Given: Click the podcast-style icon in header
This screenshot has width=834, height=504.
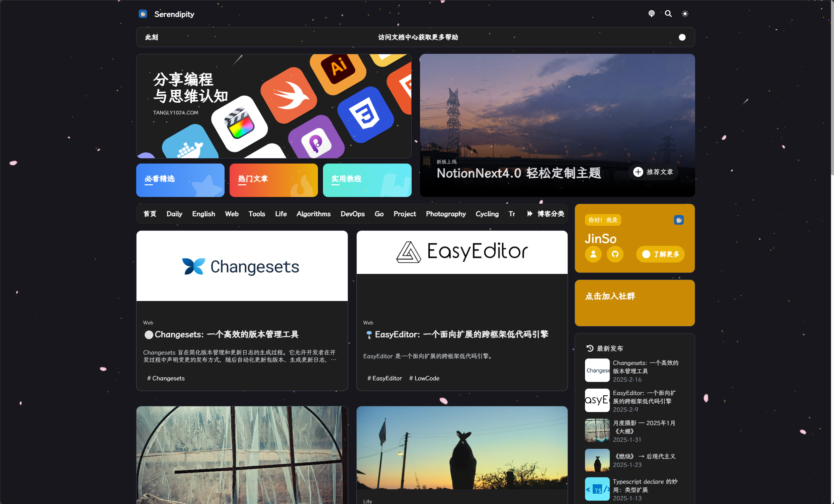Looking at the screenshot, I should pos(651,13).
